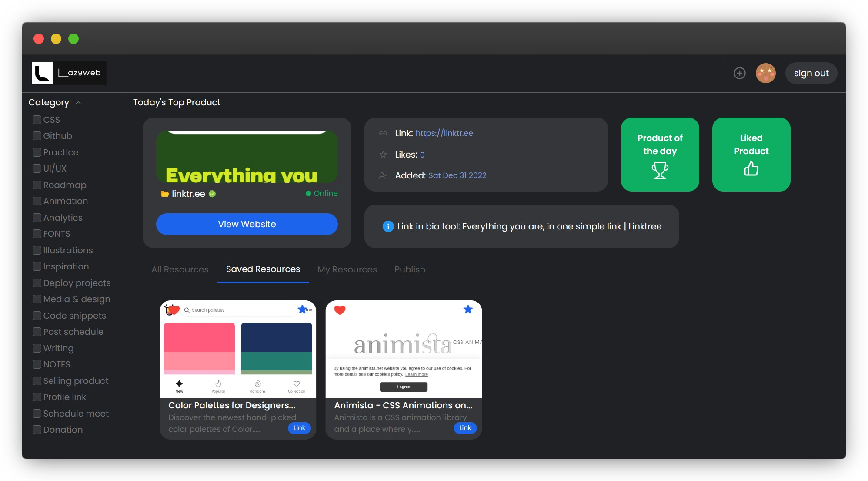
Task: Click the thumbs-up icon on Liked Product
Action: pos(751,168)
